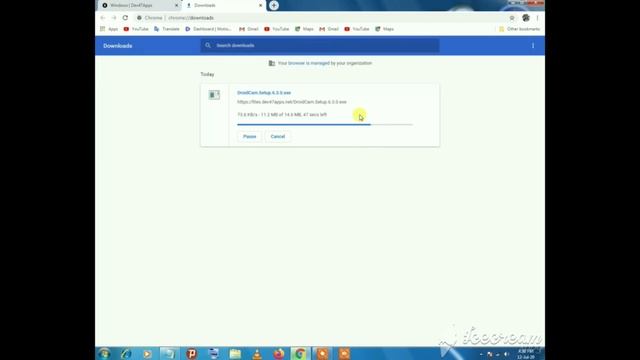
Task: Open a new browser tab
Action: (x=274, y=5)
